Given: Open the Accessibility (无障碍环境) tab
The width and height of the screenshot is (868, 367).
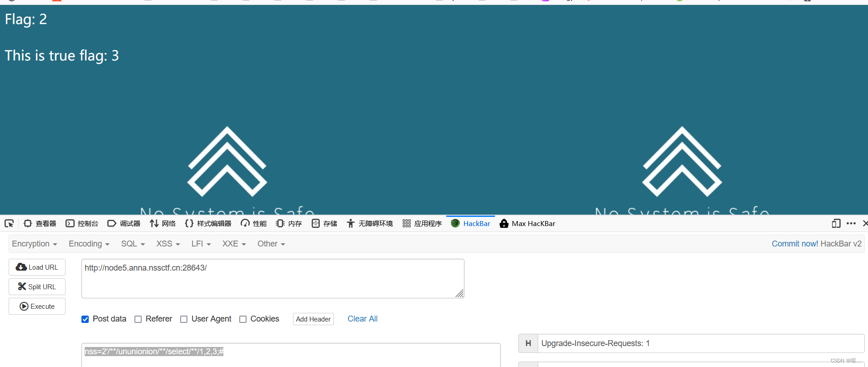Looking at the screenshot, I should (370, 223).
